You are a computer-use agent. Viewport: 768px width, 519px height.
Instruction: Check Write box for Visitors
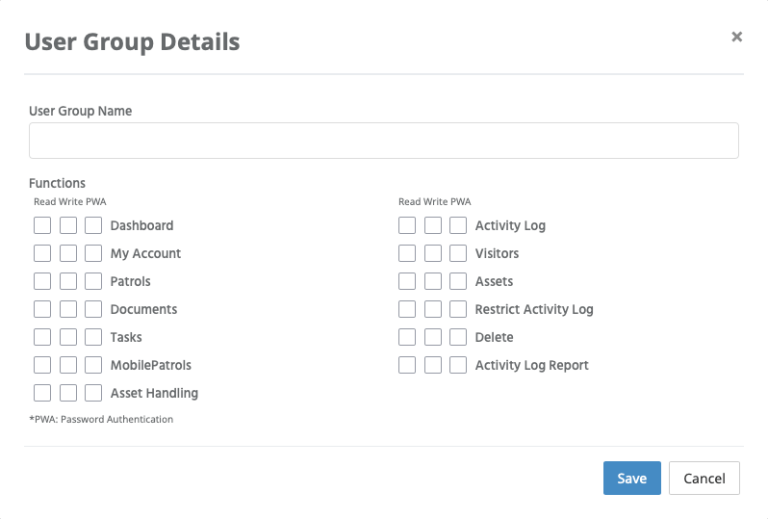(433, 254)
